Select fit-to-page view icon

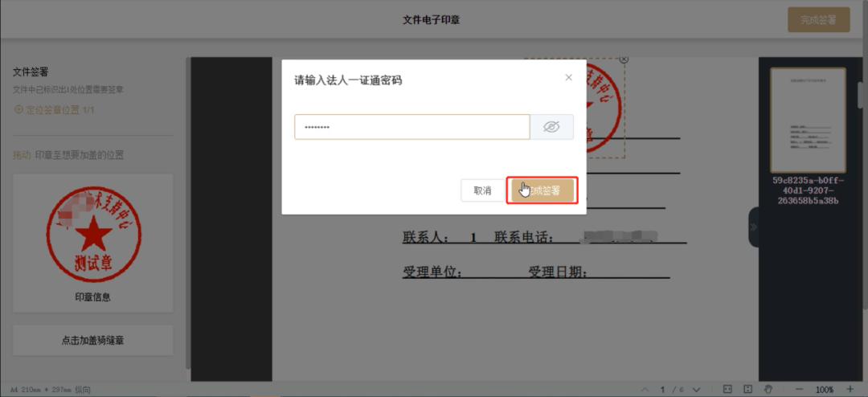747,390
